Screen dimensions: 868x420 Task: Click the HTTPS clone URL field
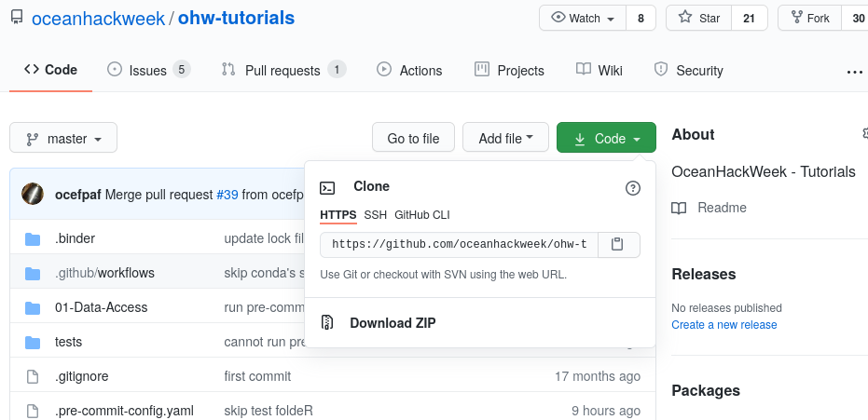459,244
